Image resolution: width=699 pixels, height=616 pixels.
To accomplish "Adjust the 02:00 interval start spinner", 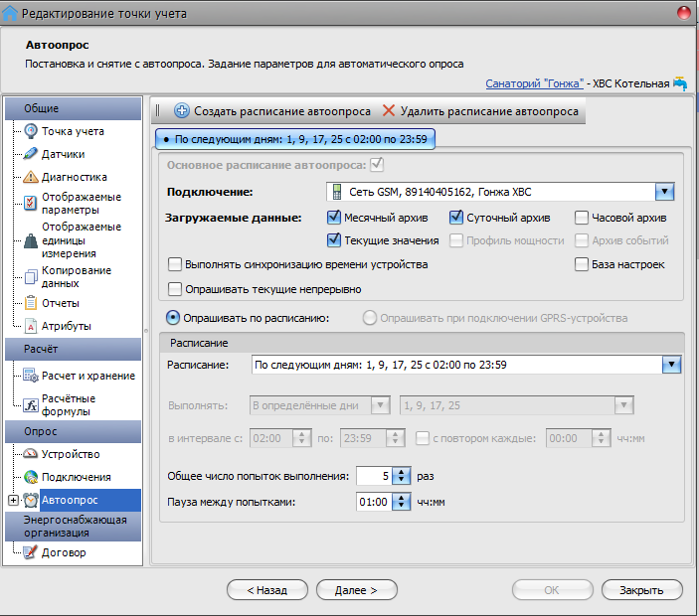I will point(302,438).
